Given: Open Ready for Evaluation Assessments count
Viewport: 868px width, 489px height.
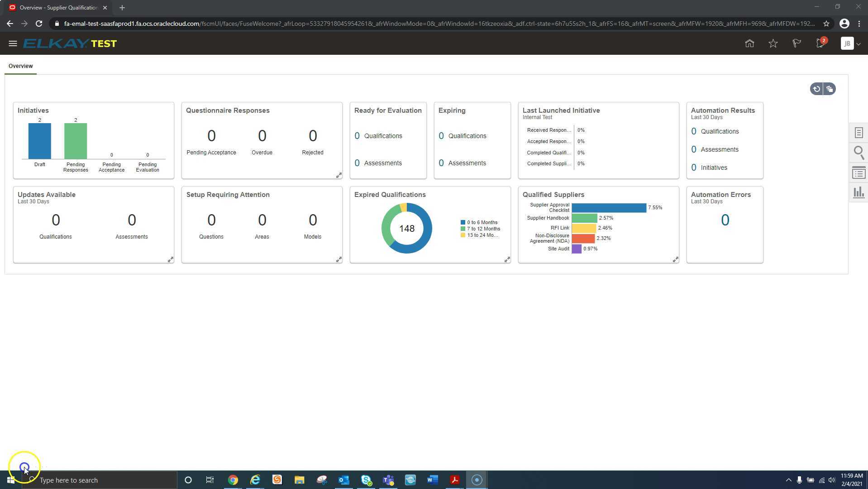Looking at the screenshot, I should [x=357, y=163].
